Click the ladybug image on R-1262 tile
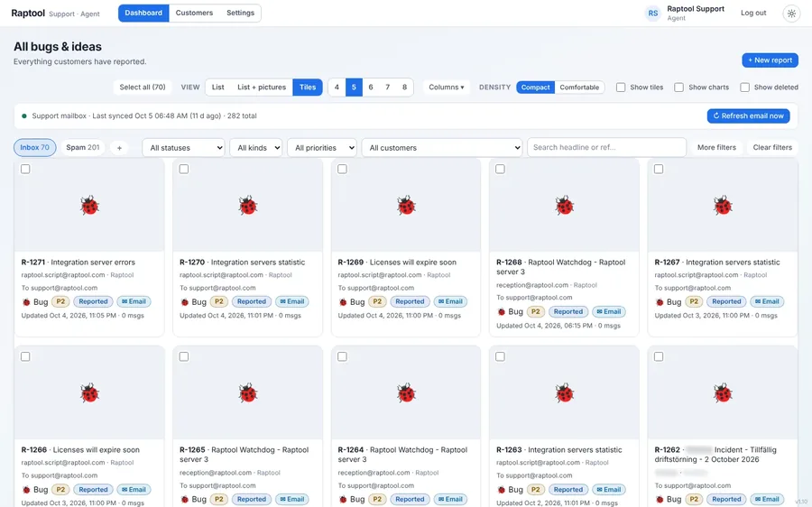The height and width of the screenshot is (507, 812). (x=723, y=393)
